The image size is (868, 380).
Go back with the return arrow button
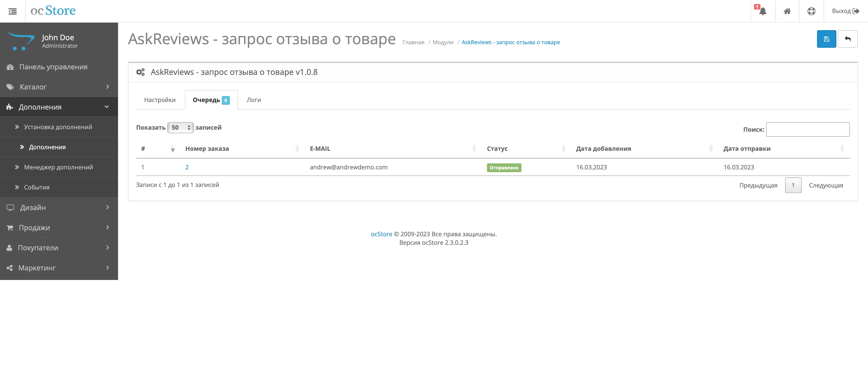tap(848, 39)
